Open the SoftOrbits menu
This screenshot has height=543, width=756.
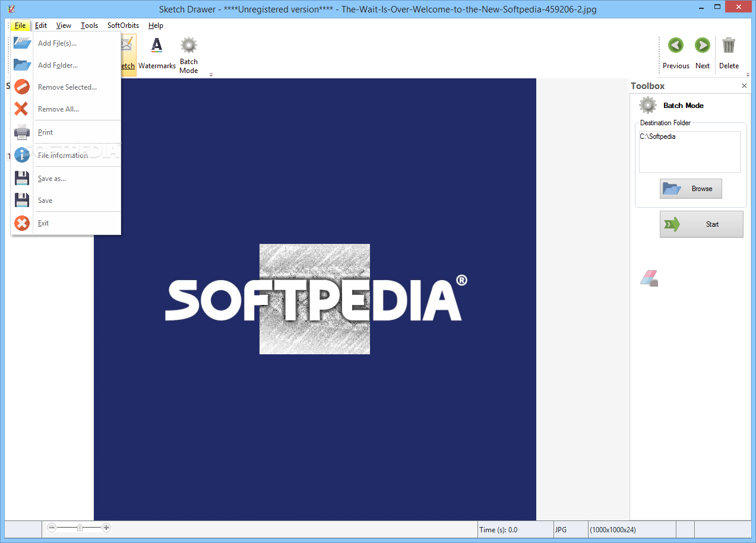[123, 26]
